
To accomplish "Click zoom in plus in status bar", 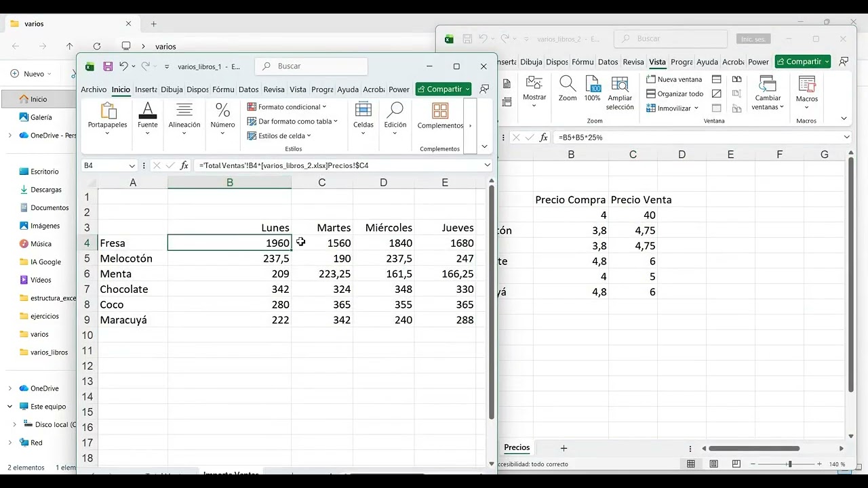I will click(821, 464).
